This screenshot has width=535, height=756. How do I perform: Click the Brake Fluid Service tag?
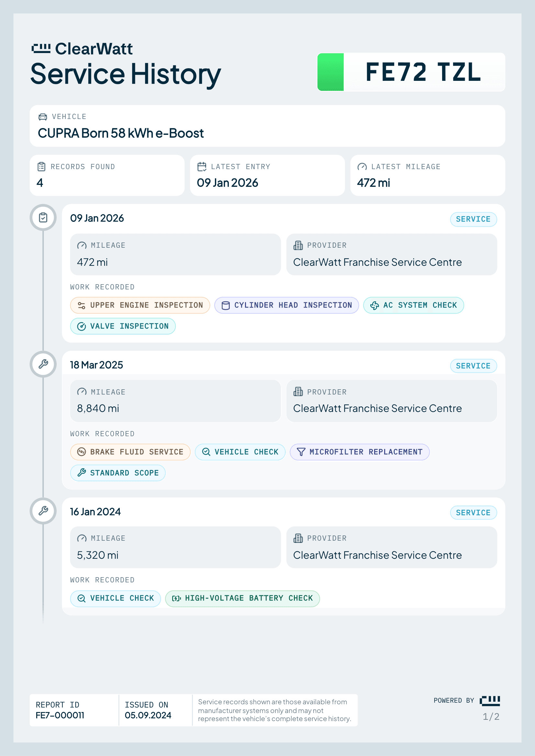tap(130, 452)
